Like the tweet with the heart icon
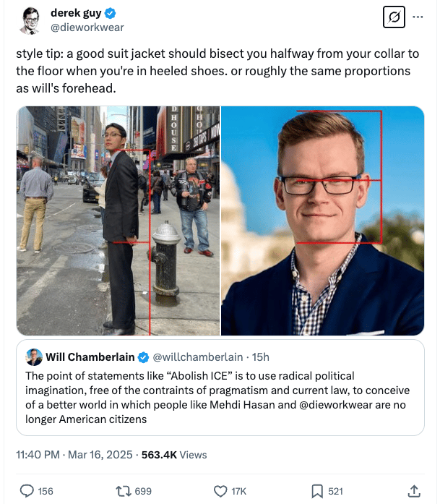Screen dimensions: 440x504 [220, 491]
